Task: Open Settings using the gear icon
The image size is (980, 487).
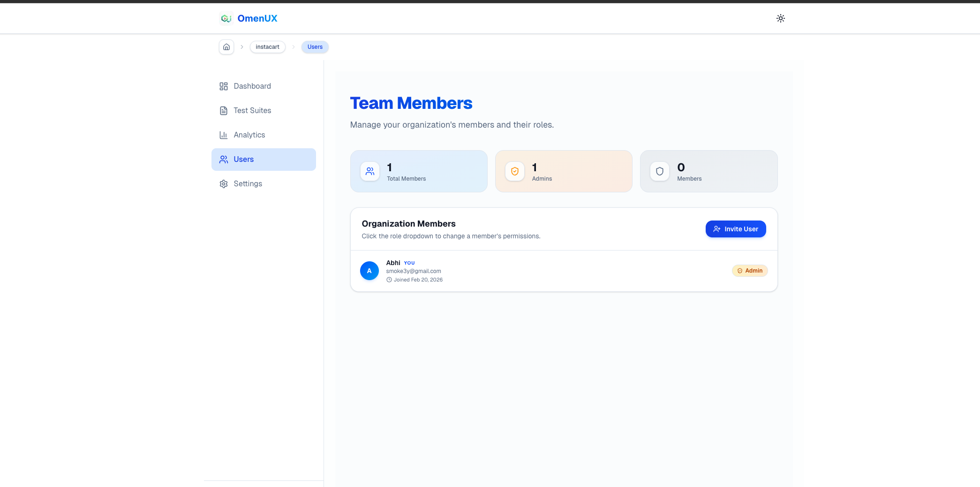Action: pos(224,183)
